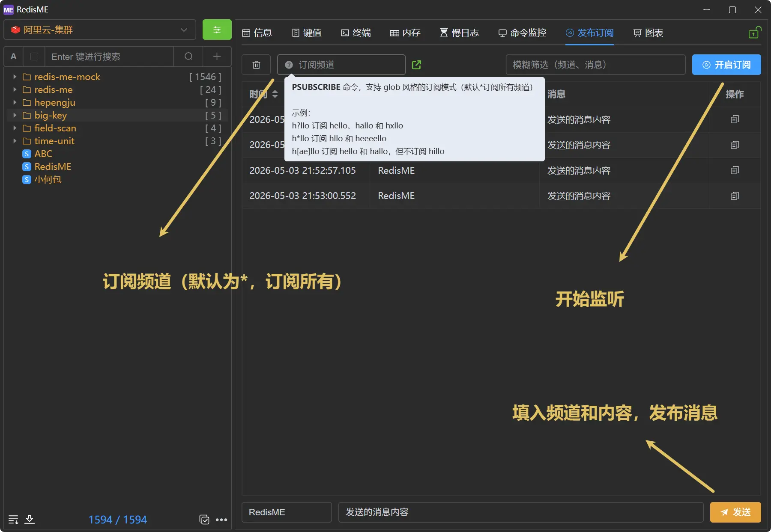Click the timestamp 2026-05-03 21:53:00.552
This screenshot has width=771, height=532.
302,196
